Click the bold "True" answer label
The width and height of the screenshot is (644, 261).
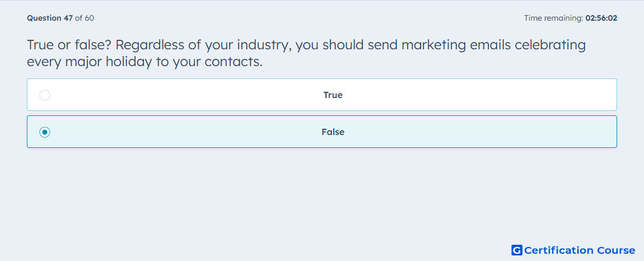click(x=333, y=95)
